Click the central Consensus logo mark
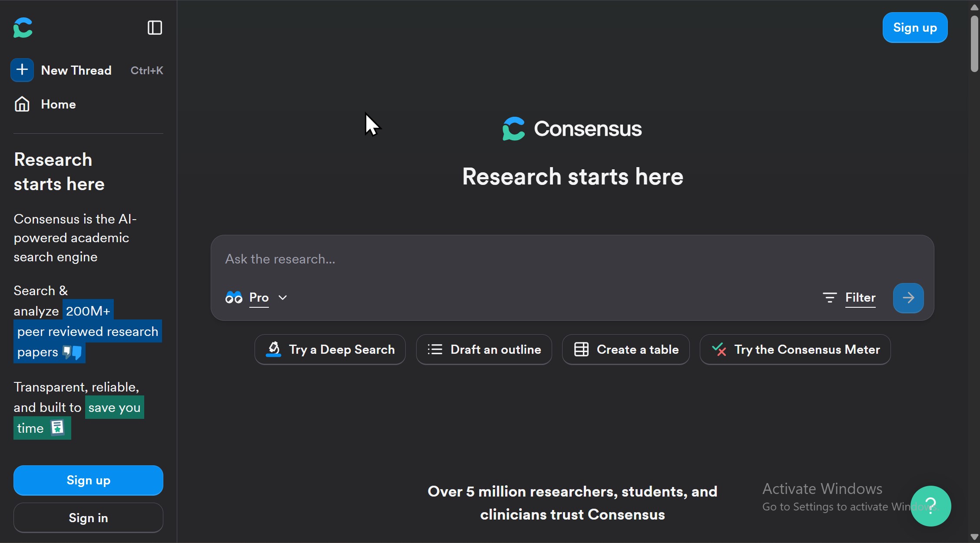Screen dimensions: 980x543 (514, 128)
